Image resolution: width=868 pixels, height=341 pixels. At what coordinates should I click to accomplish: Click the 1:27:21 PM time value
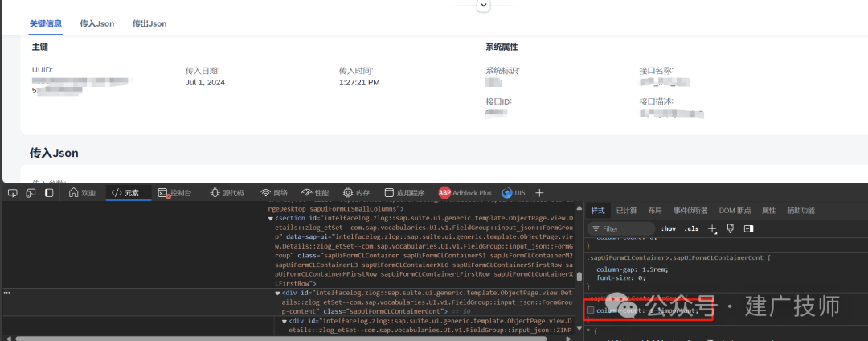[x=359, y=83]
